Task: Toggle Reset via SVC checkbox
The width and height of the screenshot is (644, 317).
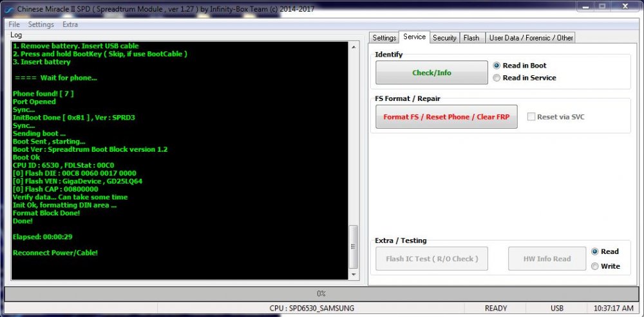Action: pos(531,117)
